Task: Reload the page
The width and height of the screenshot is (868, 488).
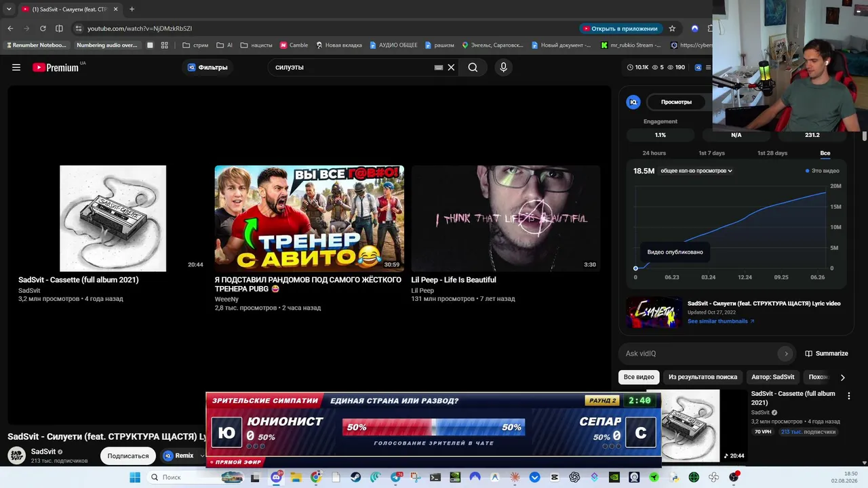Action: 43,28
